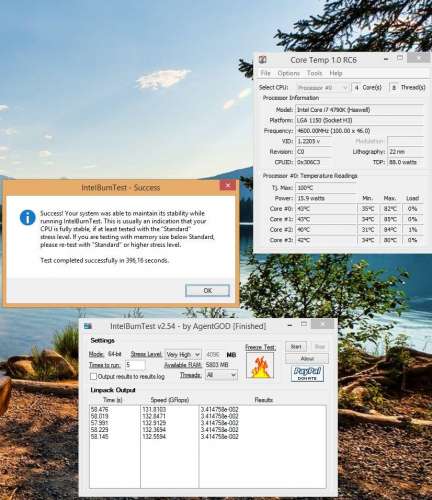This screenshot has width=432, height=500.
Task: Click the Stop button in IntelBurnTest
Action: pos(319,347)
